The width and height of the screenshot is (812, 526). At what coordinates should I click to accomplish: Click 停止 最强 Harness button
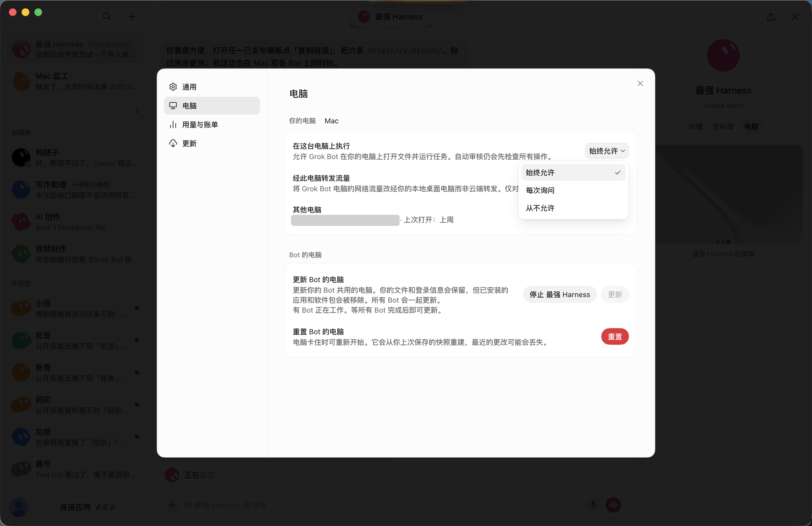(559, 294)
